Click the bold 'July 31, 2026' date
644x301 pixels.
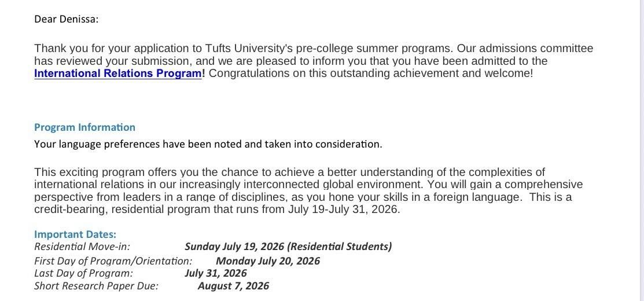[x=216, y=273]
